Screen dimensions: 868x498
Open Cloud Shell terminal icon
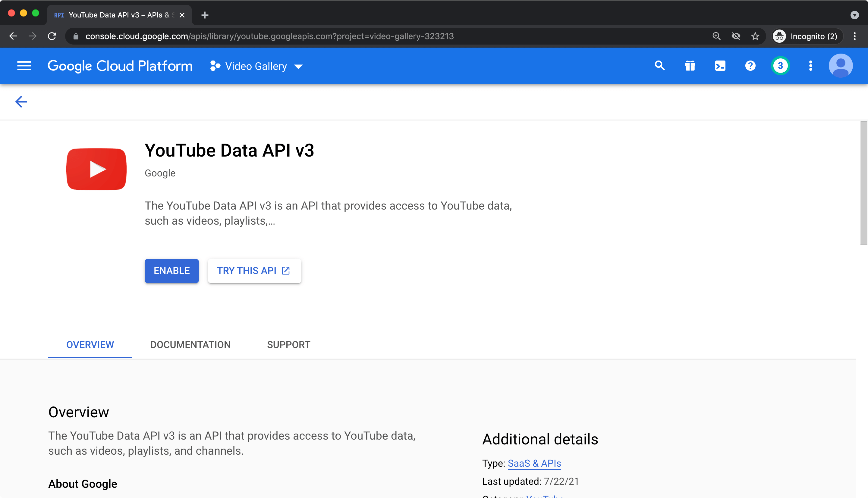[719, 66]
